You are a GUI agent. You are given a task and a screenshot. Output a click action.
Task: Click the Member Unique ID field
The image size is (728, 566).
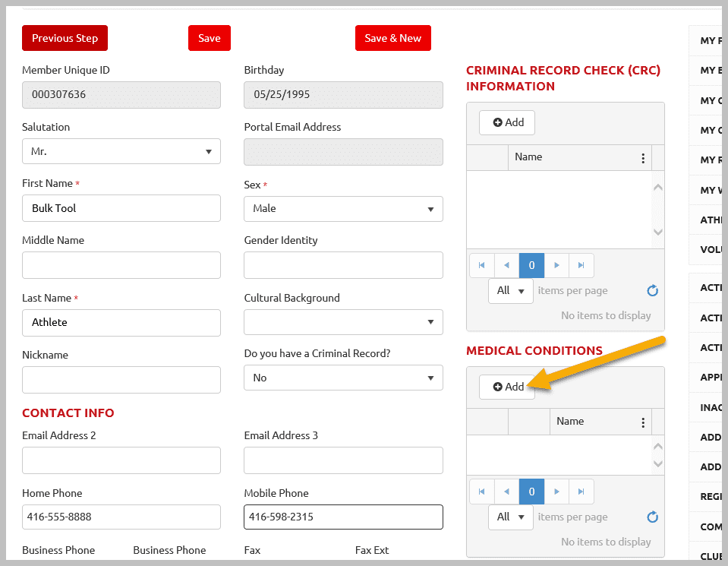(x=121, y=95)
